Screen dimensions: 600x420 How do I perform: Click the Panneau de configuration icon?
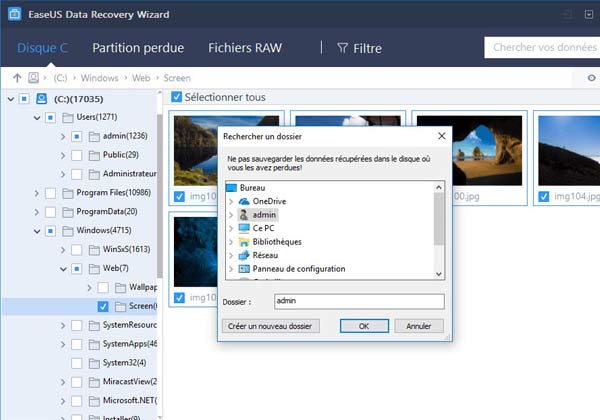(x=244, y=269)
